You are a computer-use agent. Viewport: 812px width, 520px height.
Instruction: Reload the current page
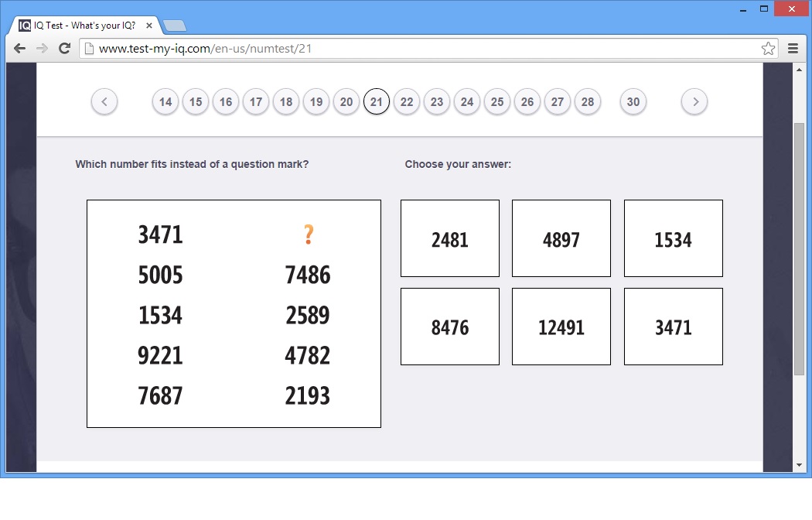tap(65, 48)
